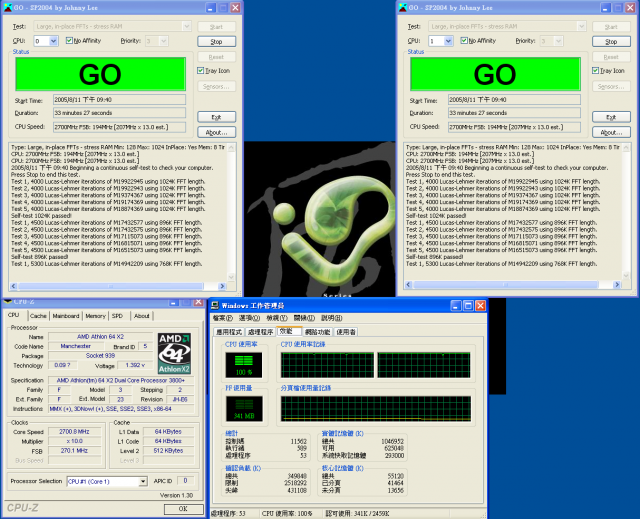Select CPU tab in CPU-Z

(x=13, y=315)
